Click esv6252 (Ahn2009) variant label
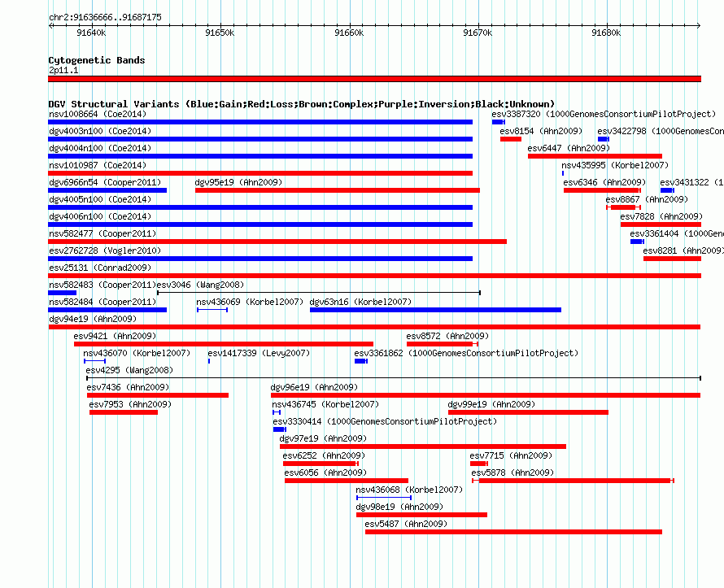Image resolution: width=724 pixels, height=588 pixels. [324, 455]
